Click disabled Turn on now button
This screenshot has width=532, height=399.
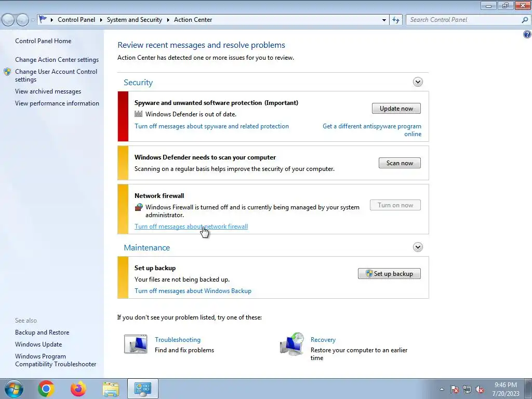pyautogui.click(x=395, y=205)
